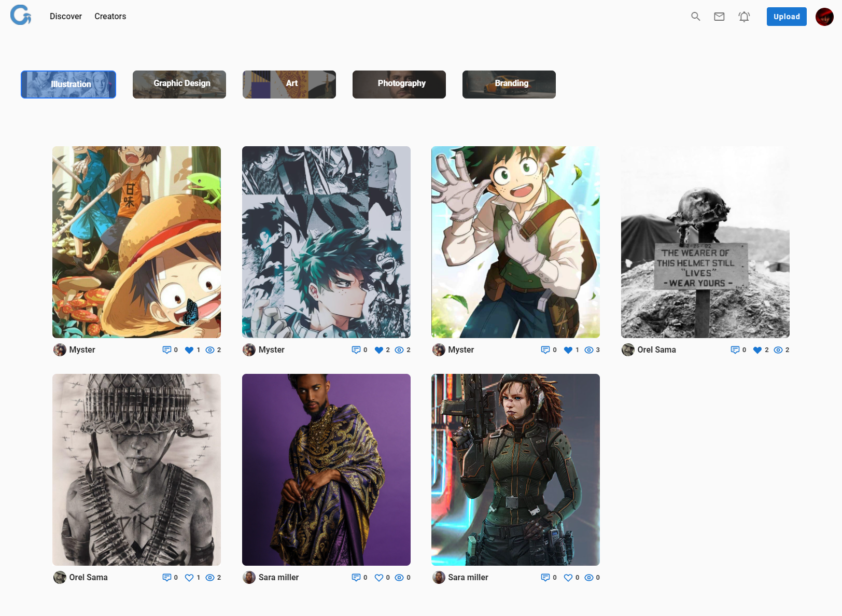Click views eye icon on Luffy illustration

pos(210,350)
